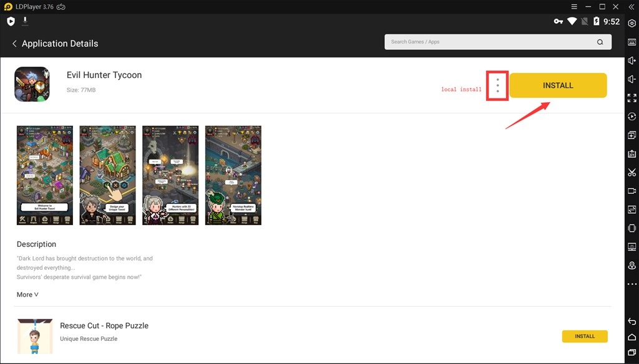Image resolution: width=639 pixels, height=364 pixels.
Task: Click the 'Evil Hunter Tycoon' title text
Action: (104, 75)
